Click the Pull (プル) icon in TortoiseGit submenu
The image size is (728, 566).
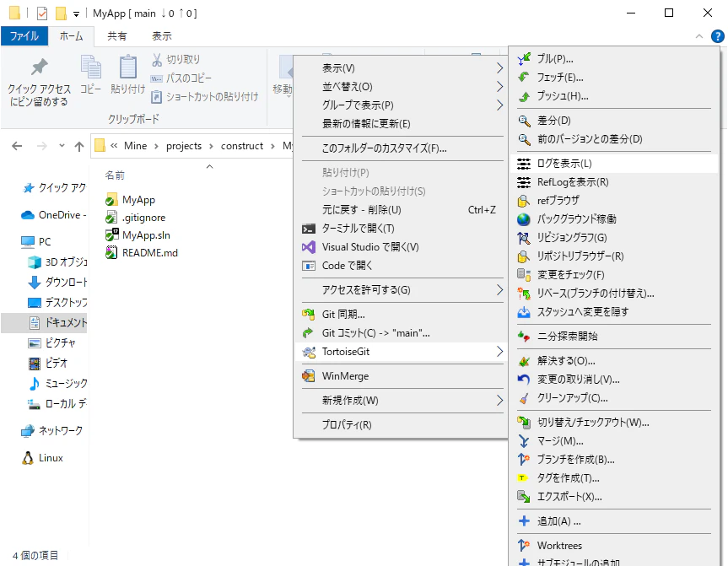524,59
